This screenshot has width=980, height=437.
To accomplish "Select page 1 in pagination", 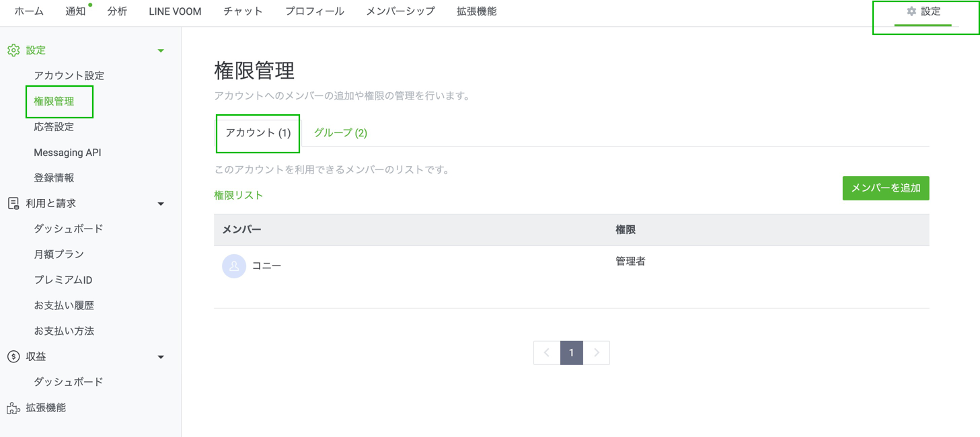I will [572, 353].
